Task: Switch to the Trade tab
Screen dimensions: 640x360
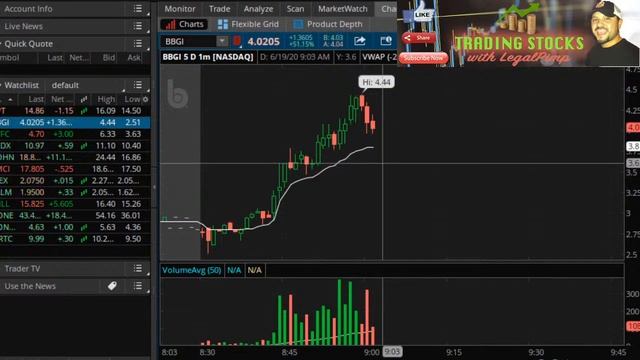Action: 220,9
